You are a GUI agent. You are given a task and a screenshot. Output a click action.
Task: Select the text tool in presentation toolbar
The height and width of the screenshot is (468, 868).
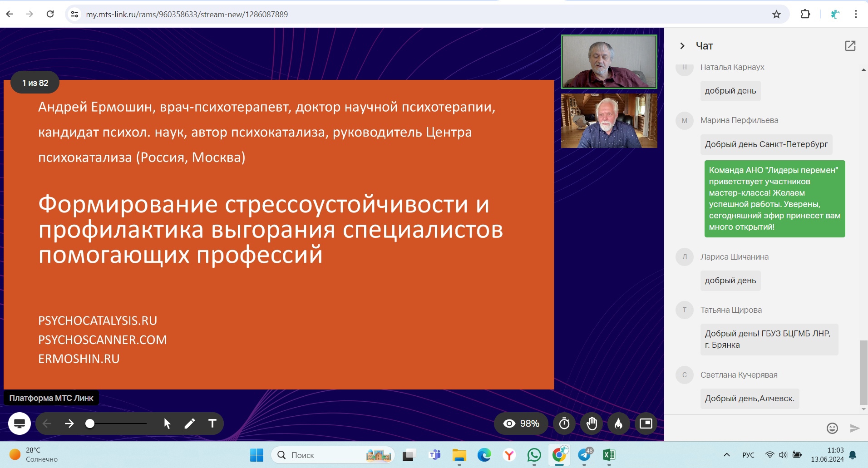tap(212, 424)
